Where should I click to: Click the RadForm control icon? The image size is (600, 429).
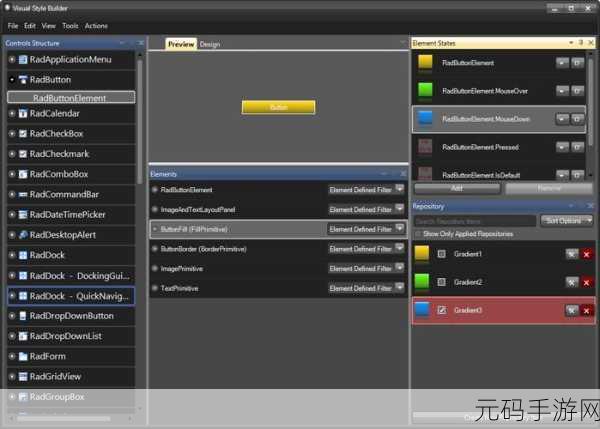pos(23,356)
